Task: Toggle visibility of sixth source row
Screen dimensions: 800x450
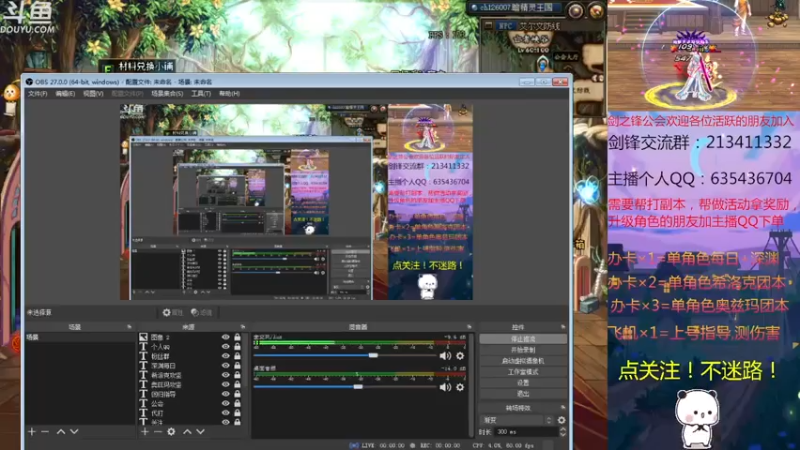Action: click(226, 384)
